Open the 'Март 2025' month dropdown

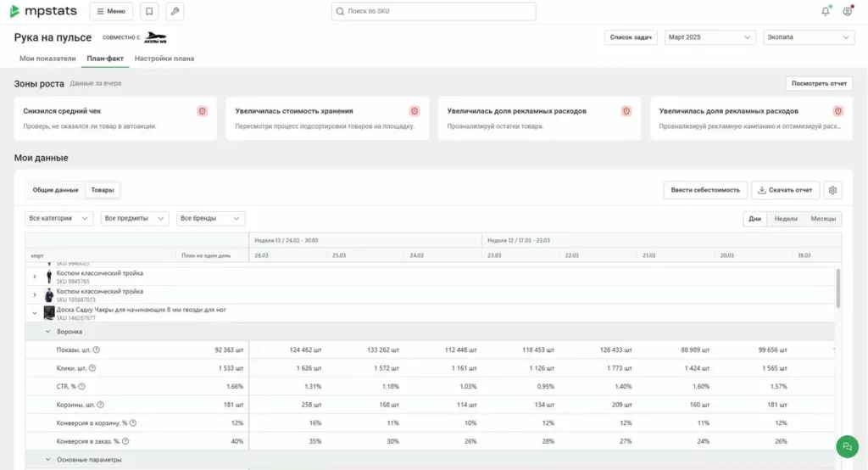coord(709,37)
